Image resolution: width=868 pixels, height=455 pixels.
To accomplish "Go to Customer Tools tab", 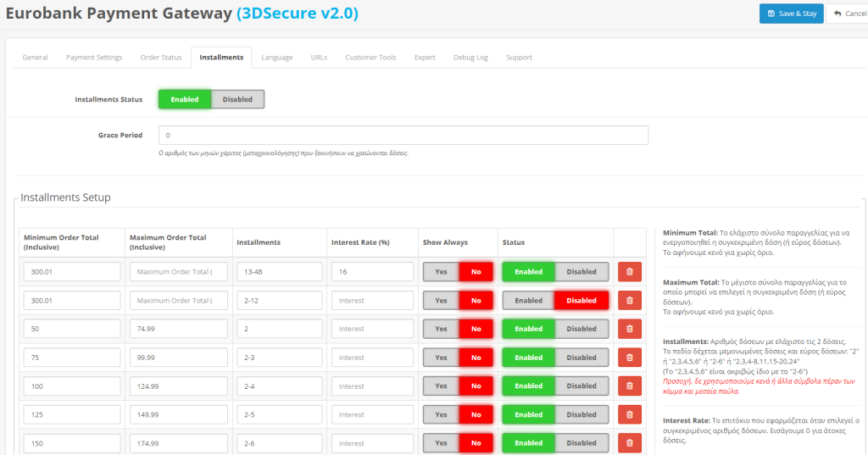I will click(x=370, y=57).
